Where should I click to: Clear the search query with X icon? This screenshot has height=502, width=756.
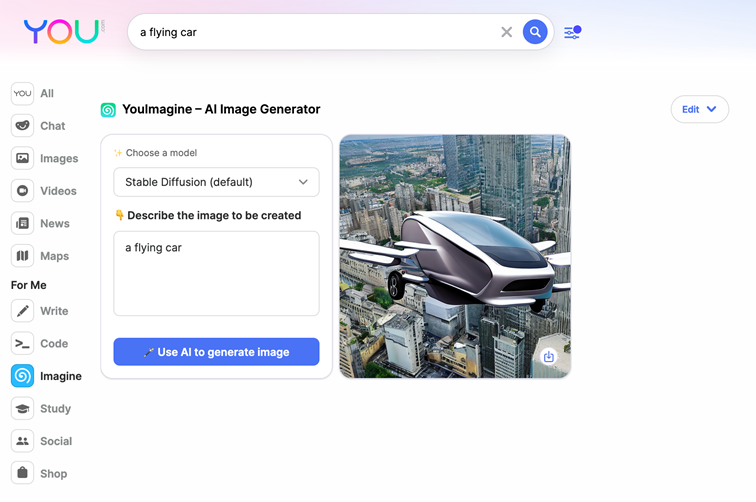point(506,32)
